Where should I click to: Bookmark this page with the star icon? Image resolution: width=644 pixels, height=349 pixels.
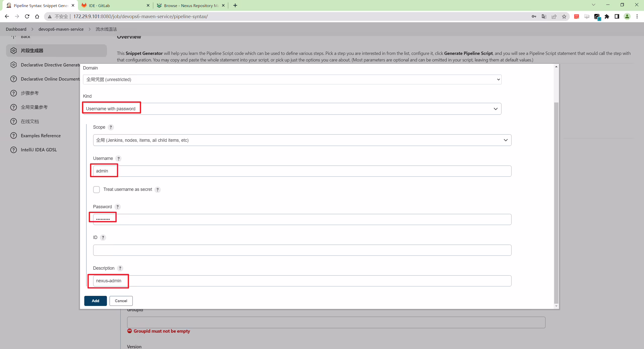tap(564, 17)
